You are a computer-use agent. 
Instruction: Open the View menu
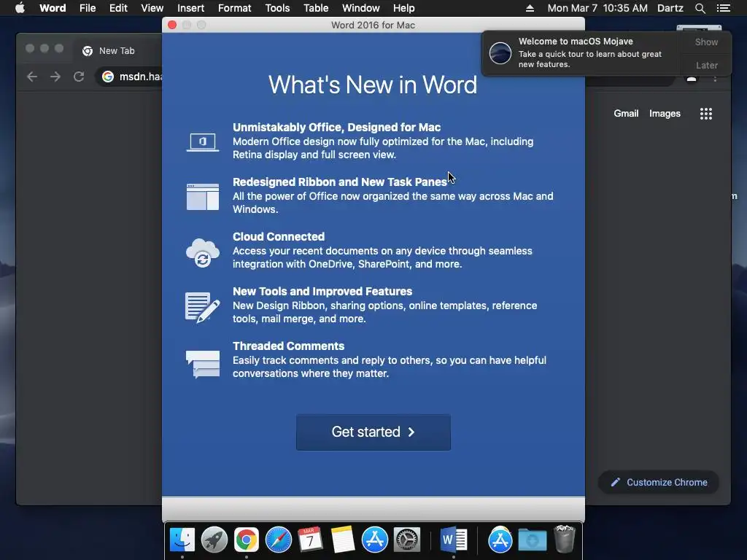(x=152, y=8)
